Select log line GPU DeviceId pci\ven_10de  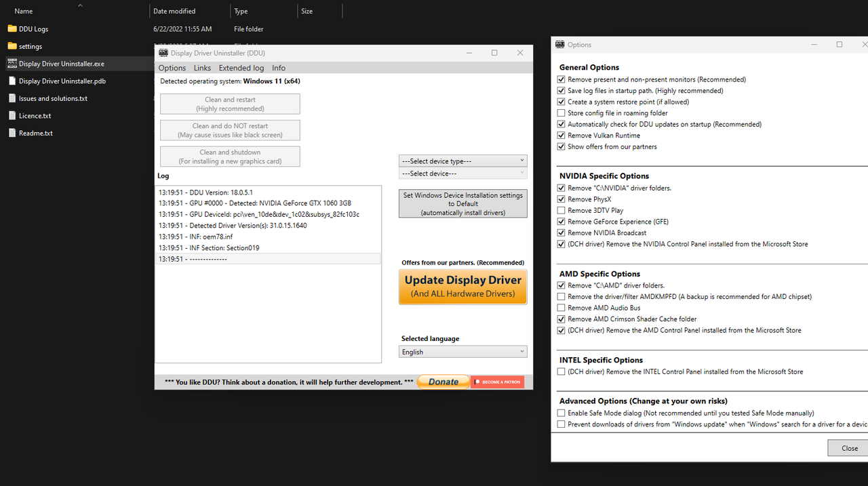click(x=268, y=215)
